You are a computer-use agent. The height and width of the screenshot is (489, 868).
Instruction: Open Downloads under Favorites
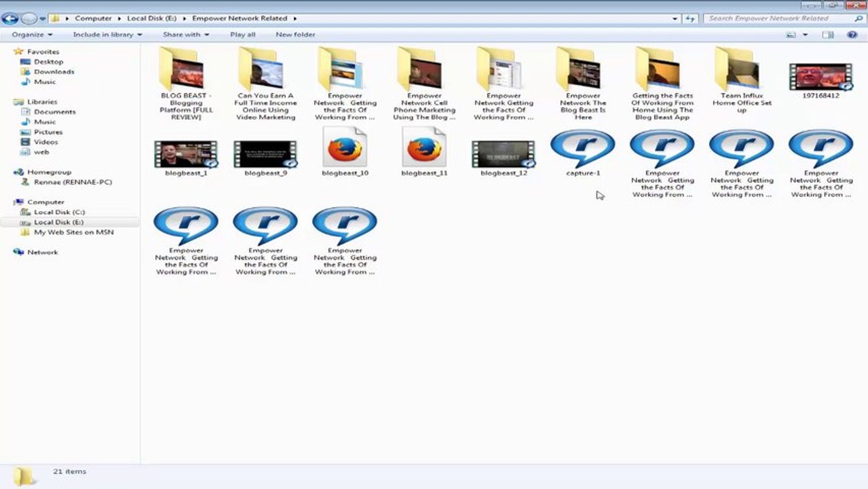[x=54, y=72]
